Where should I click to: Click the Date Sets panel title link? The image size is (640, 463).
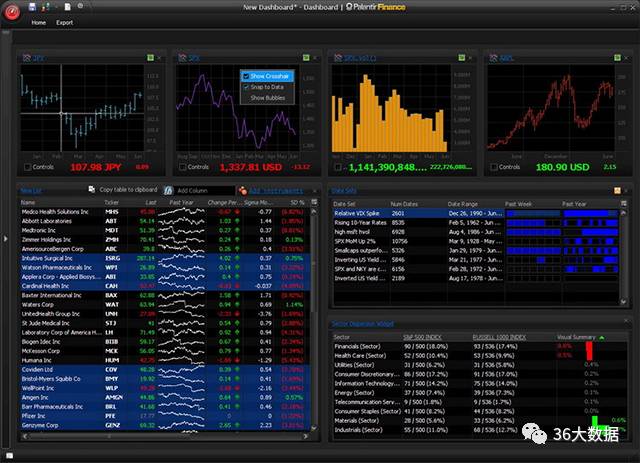click(x=344, y=191)
